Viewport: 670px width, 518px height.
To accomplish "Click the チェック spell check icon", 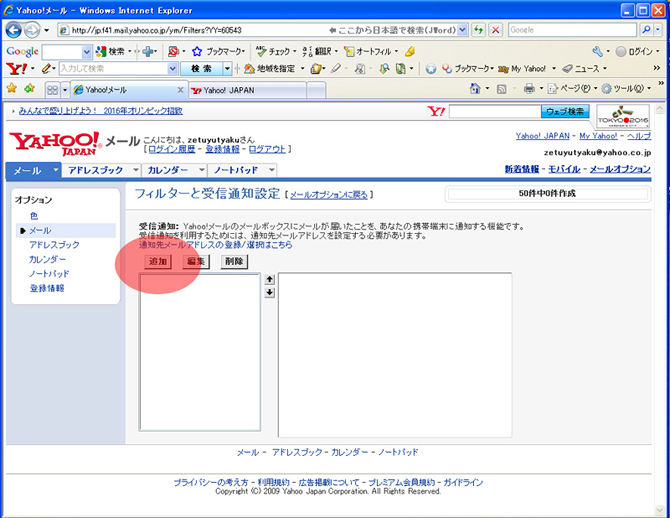I will coord(261,52).
